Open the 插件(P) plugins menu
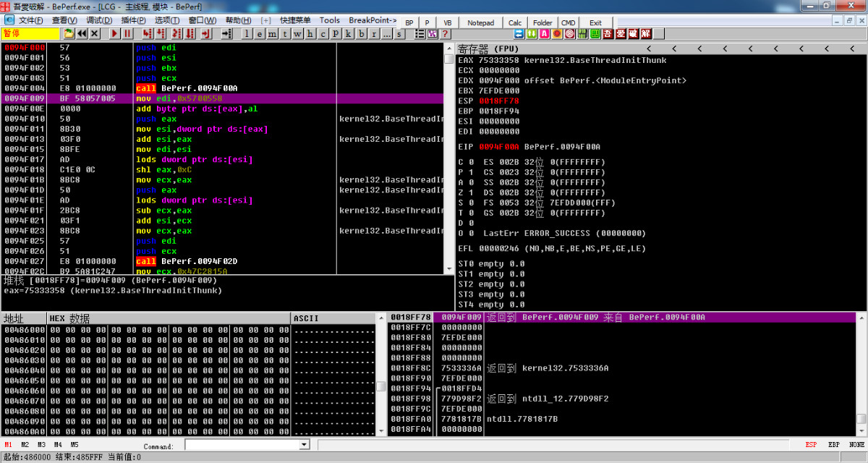Screen dimensions: 868x463 133,20
